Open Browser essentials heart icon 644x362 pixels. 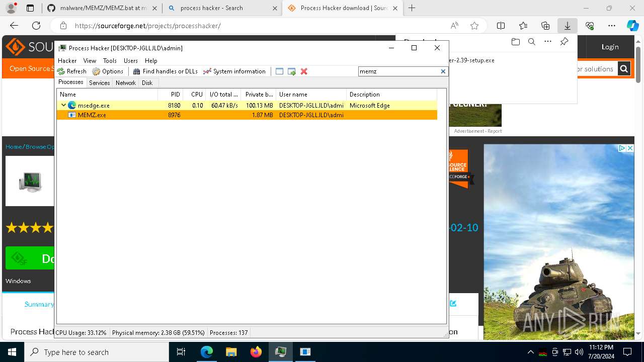tap(590, 26)
